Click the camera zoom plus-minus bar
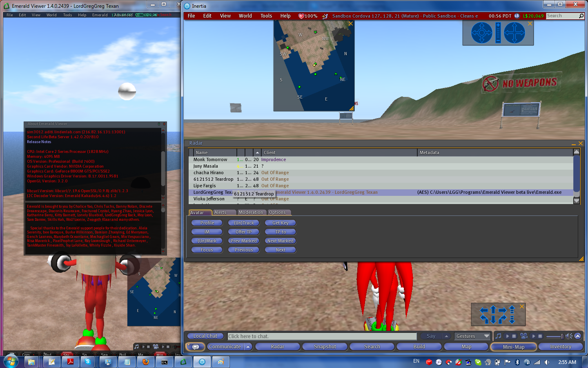The height and width of the screenshot is (368, 588). [x=498, y=33]
